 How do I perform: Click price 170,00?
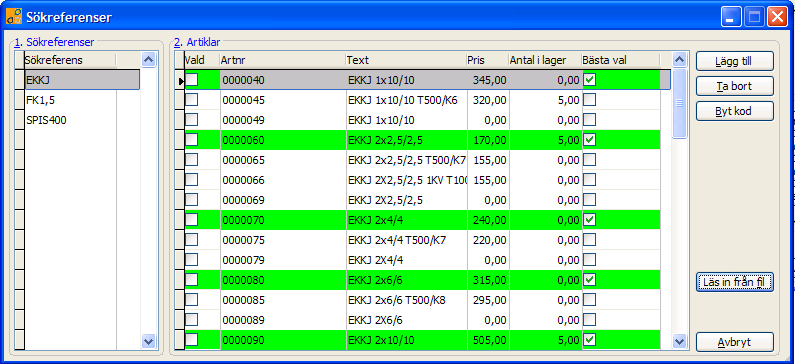[489, 140]
